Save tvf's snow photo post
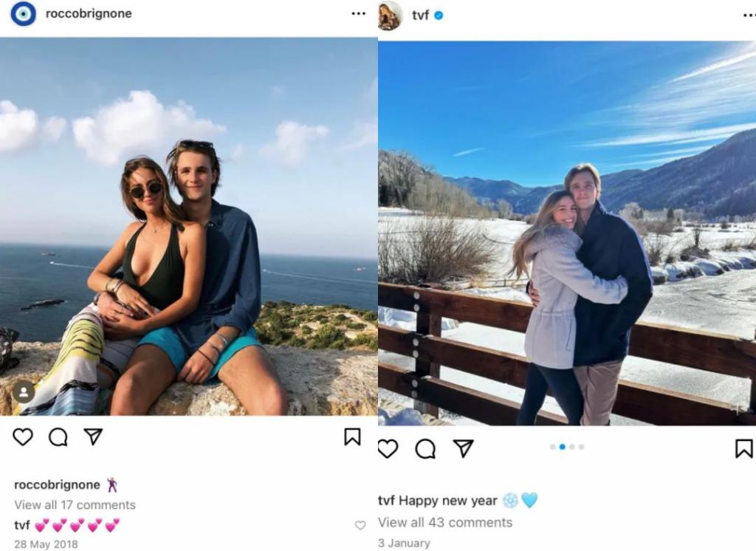Viewport: 756px width, 551px height. click(x=743, y=448)
